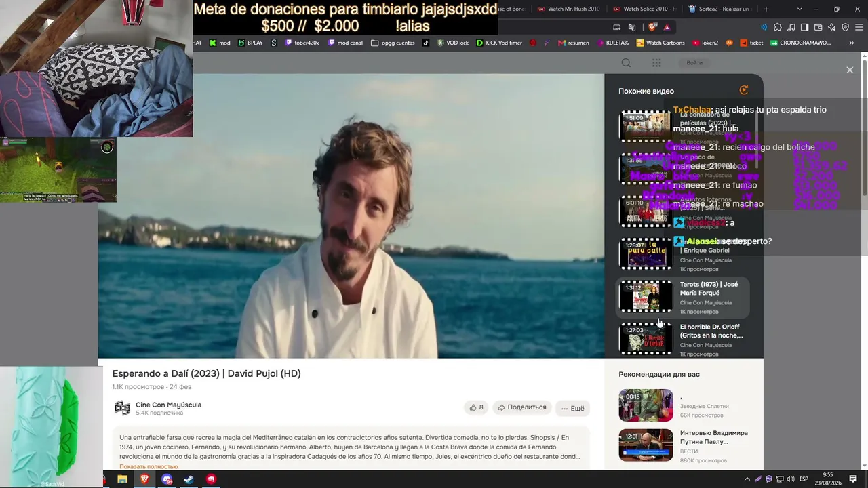Open the KICK Vod timer bookmark

click(x=499, y=43)
